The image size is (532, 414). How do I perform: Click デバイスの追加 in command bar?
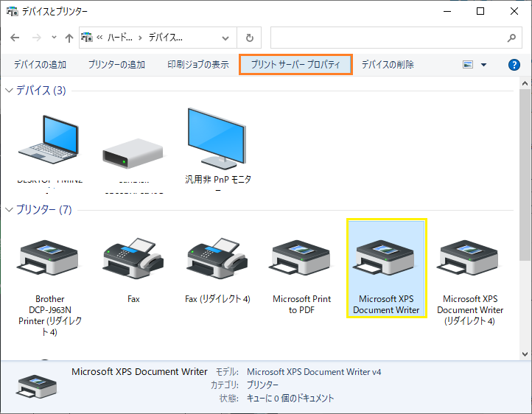[40, 64]
